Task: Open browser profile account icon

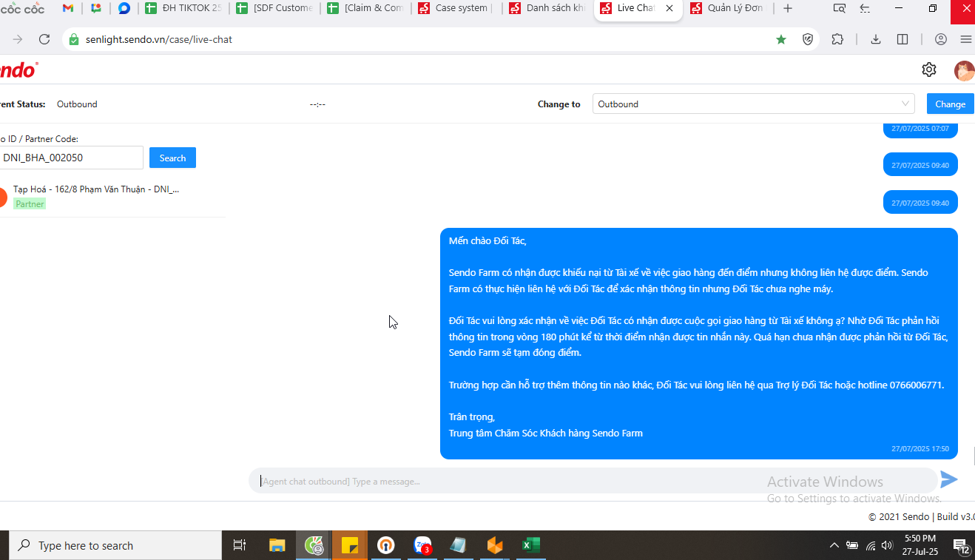Action: coord(941,39)
